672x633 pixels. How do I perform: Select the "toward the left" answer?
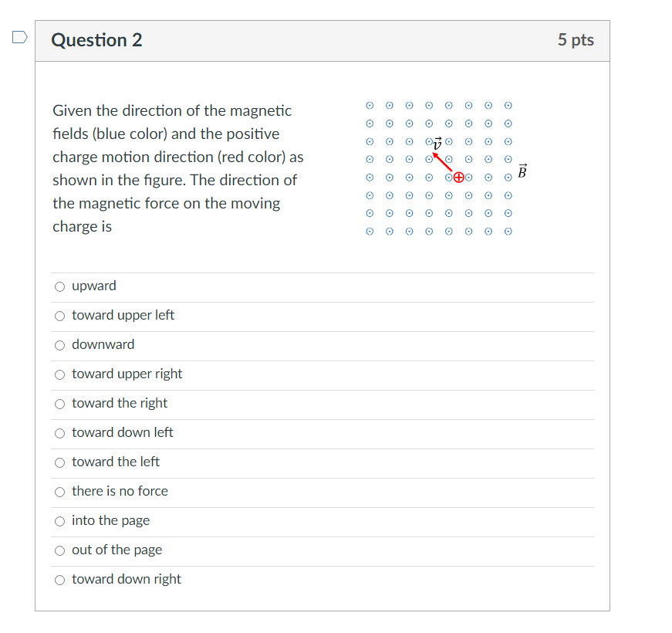pyautogui.click(x=59, y=462)
